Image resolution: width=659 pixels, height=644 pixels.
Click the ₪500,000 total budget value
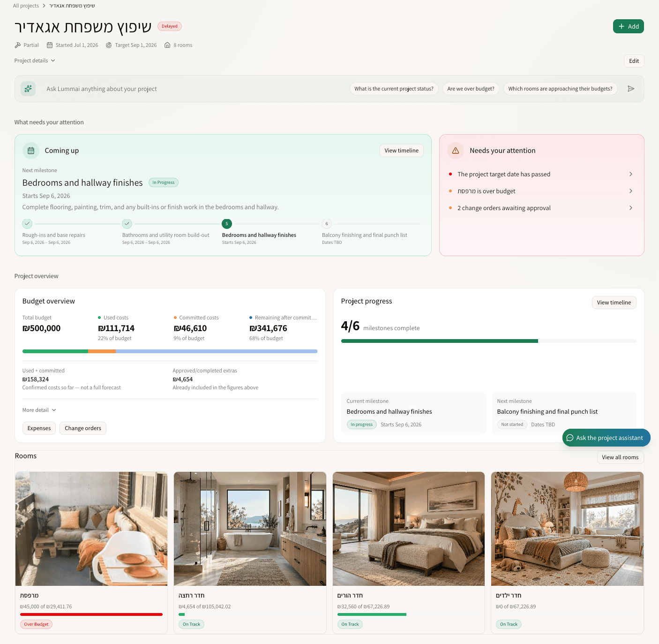click(x=41, y=328)
